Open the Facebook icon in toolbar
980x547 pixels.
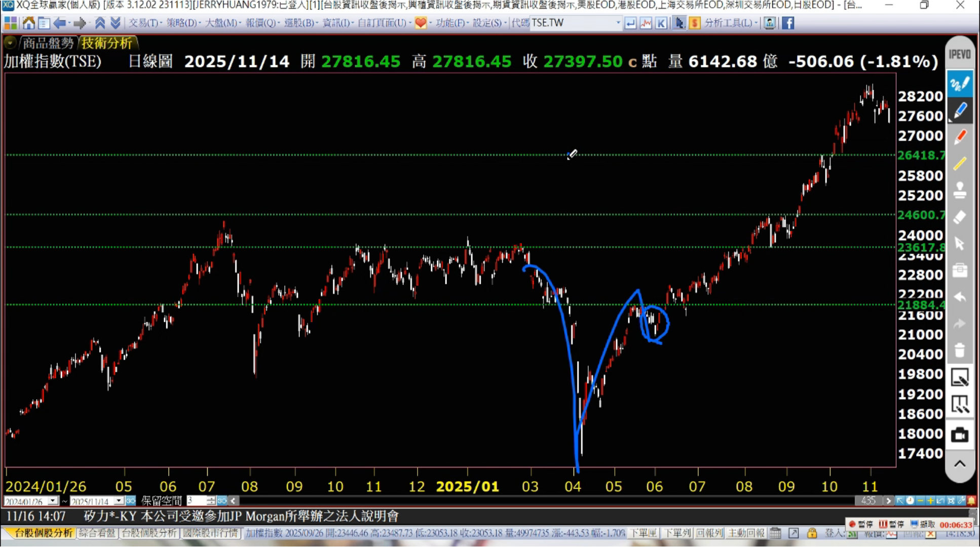click(788, 23)
